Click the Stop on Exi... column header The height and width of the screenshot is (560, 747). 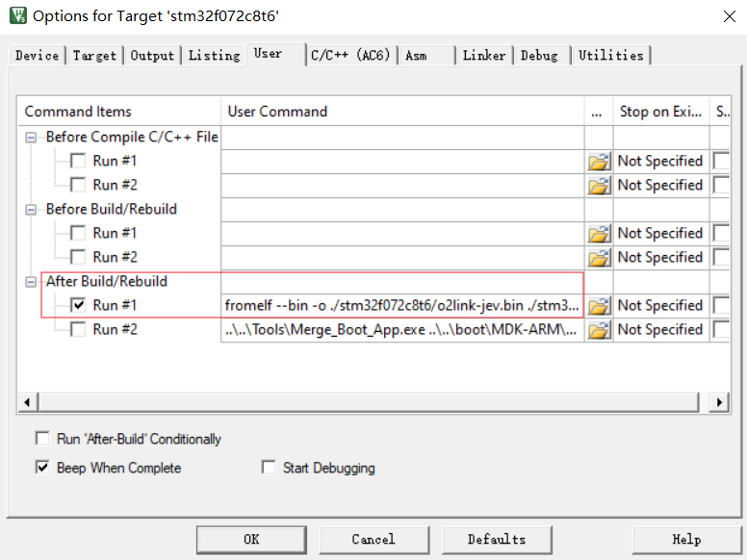tap(661, 112)
